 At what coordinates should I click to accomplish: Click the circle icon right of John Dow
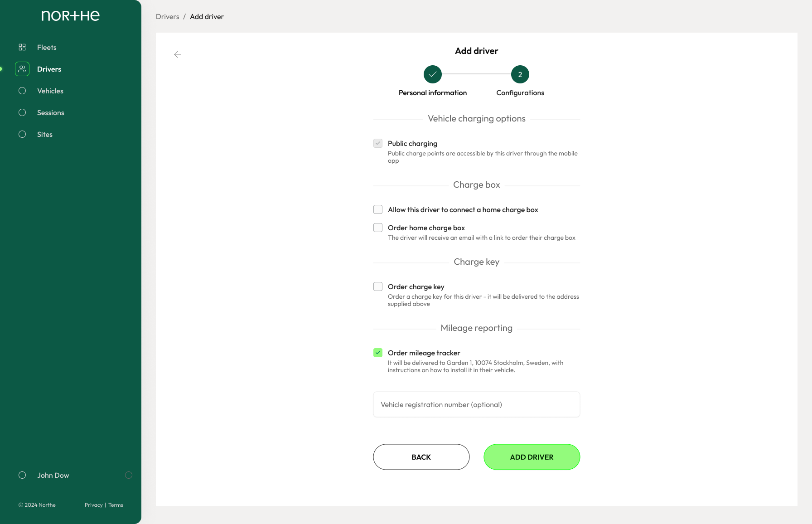point(129,475)
